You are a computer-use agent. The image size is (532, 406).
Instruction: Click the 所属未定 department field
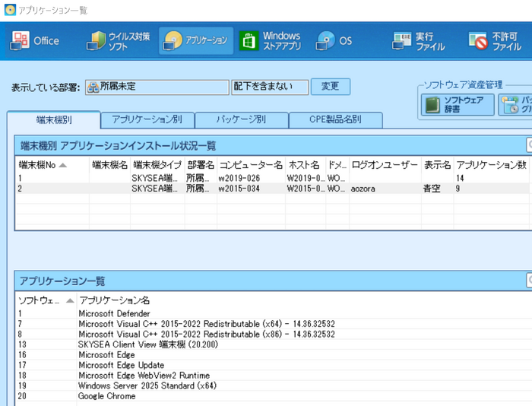click(x=157, y=87)
